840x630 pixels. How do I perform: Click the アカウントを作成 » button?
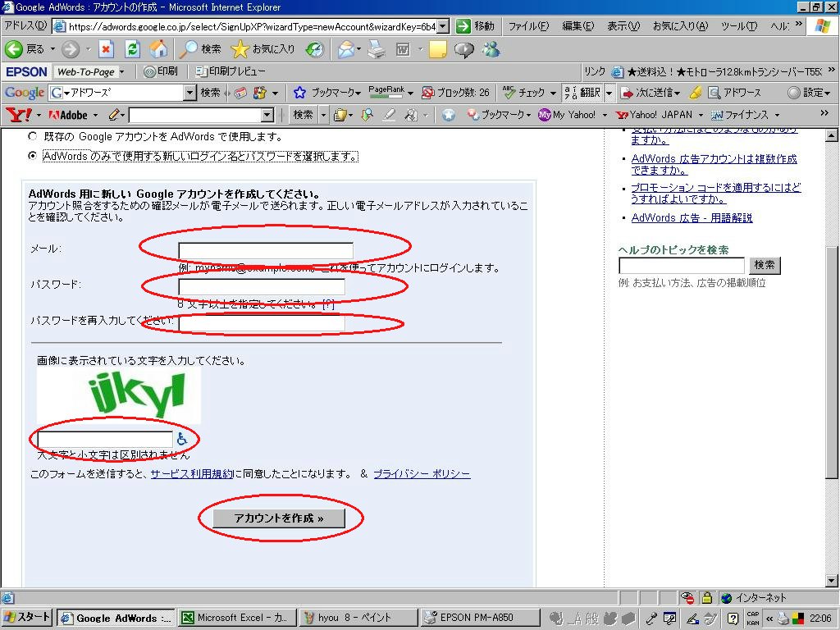279,518
